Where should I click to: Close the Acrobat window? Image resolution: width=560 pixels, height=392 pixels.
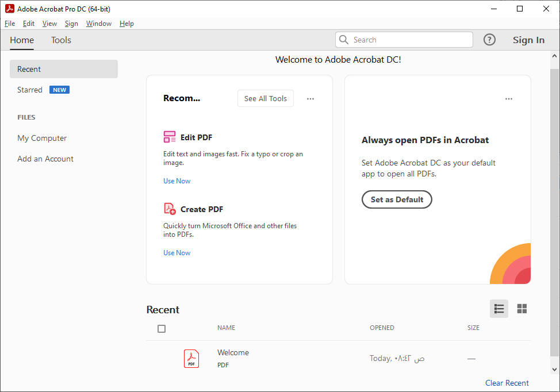click(x=546, y=9)
